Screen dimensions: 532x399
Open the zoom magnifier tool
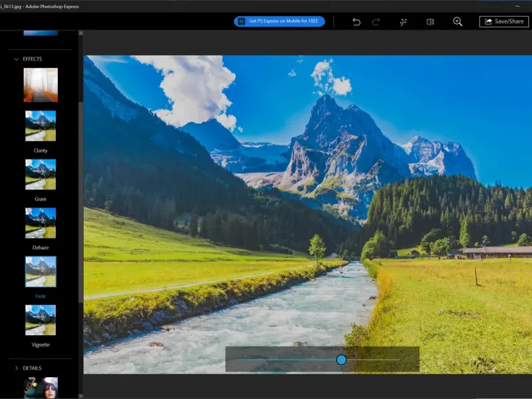[458, 22]
